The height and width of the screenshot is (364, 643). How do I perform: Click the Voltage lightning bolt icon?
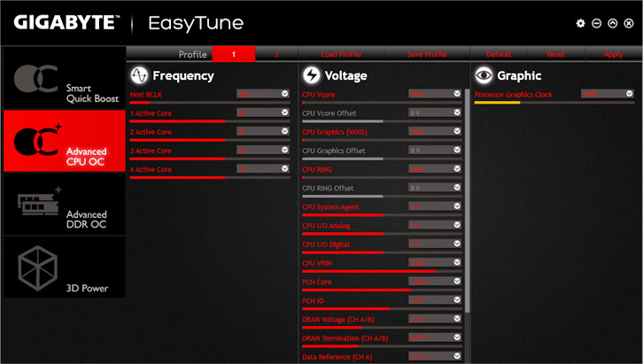[311, 75]
